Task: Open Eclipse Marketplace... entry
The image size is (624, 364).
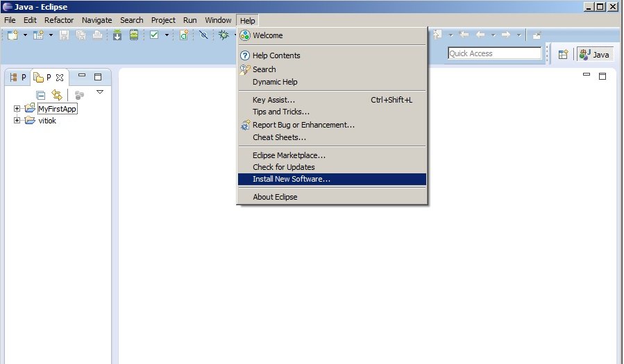Action: click(x=332, y=155)
